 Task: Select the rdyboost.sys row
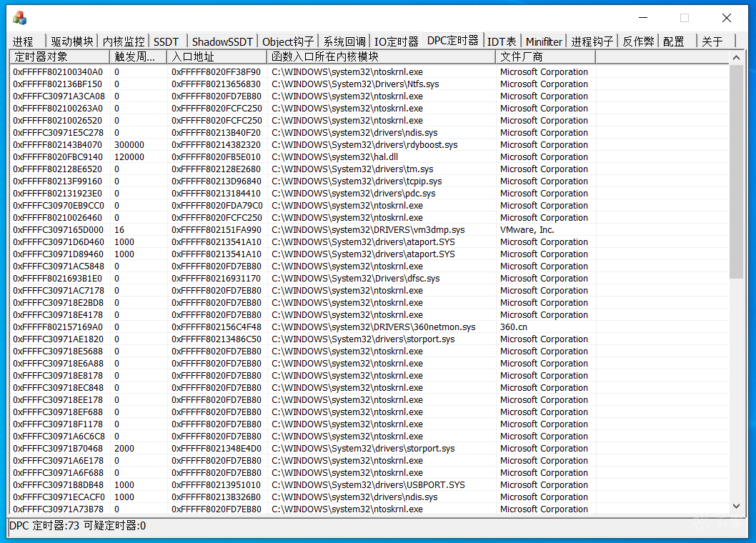[369, 144]
